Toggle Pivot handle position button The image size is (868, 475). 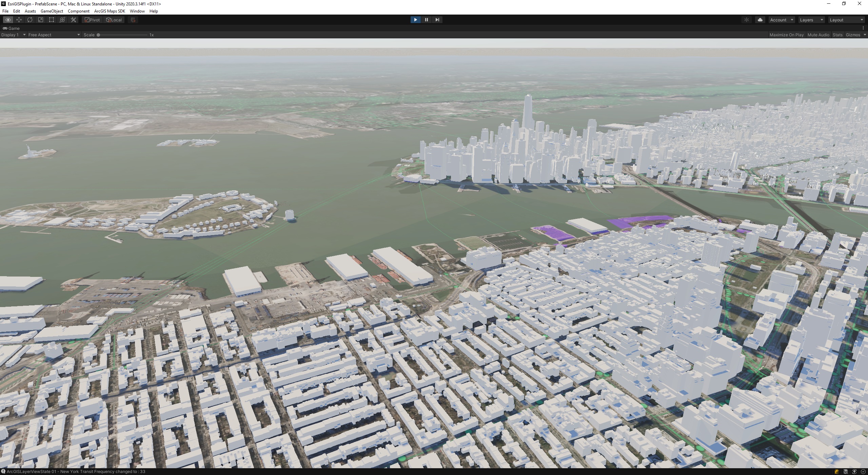[92, 20]
